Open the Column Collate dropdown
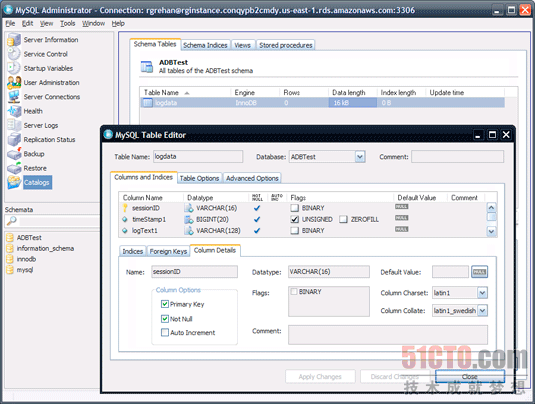 (x=482, y=311)
